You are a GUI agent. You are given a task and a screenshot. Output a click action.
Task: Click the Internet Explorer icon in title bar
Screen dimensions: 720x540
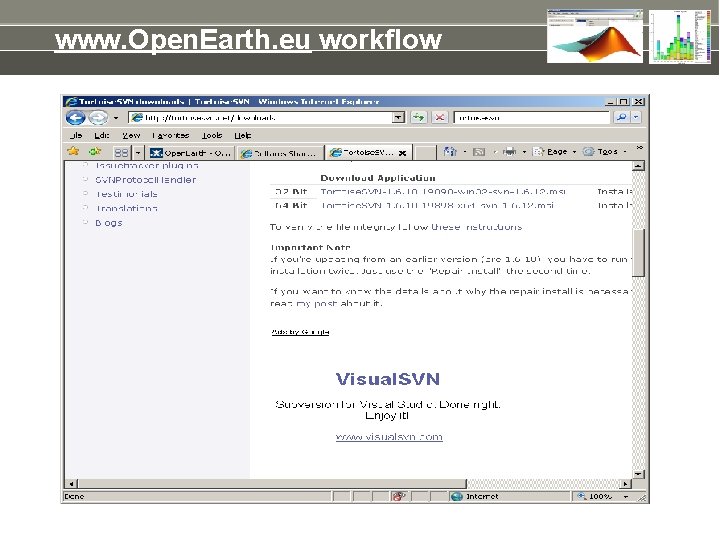click(71, 101)
